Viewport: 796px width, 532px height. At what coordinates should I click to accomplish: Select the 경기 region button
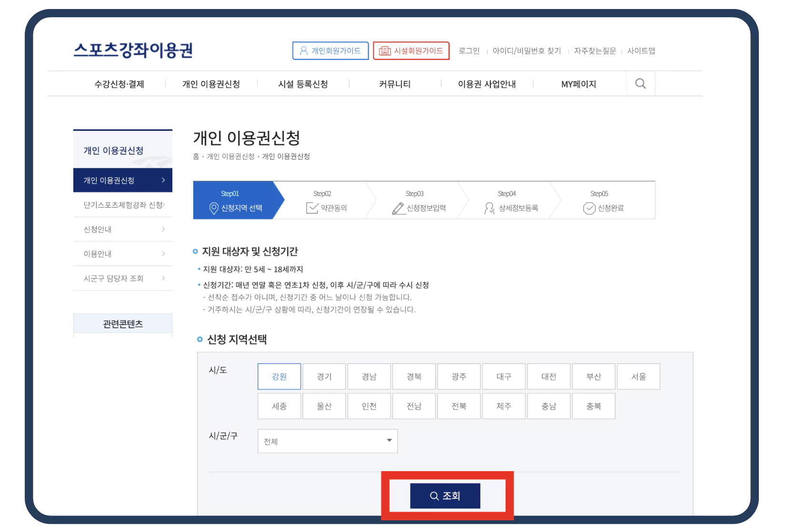tap(324, 376)
